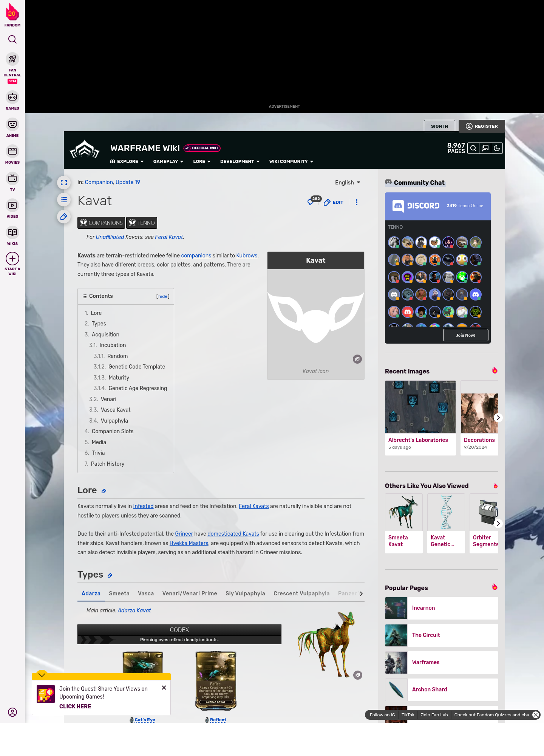Open the English language dropdown

coord(348,183)
